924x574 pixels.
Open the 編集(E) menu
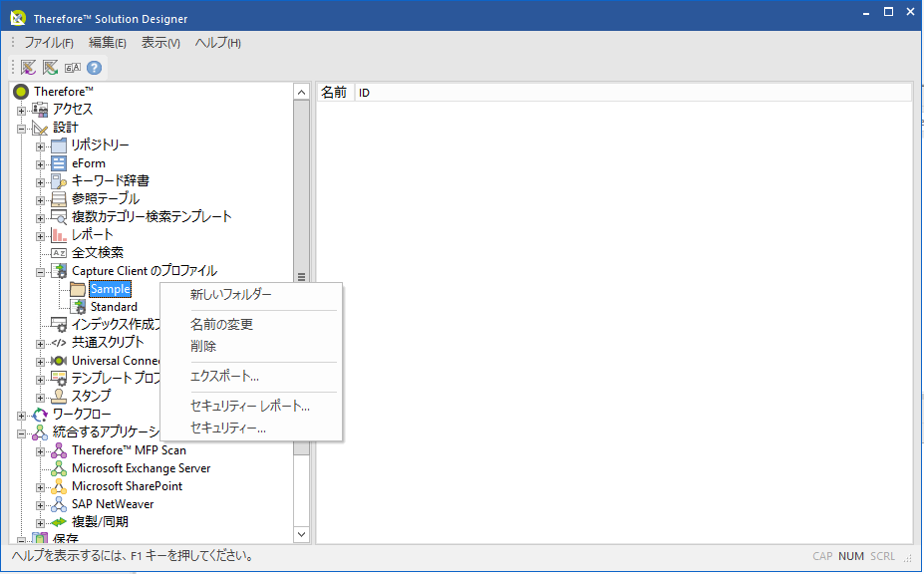point(108,43)
